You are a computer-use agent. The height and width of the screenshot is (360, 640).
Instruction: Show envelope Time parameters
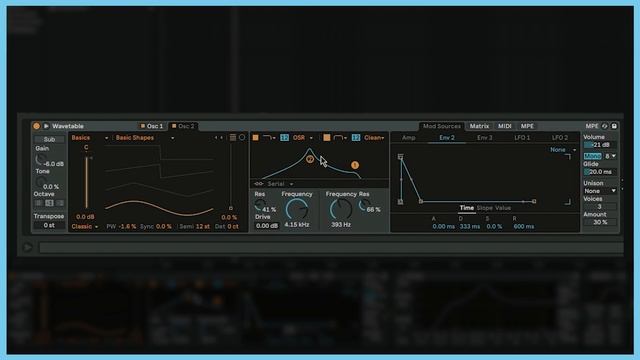pos(467,208)
